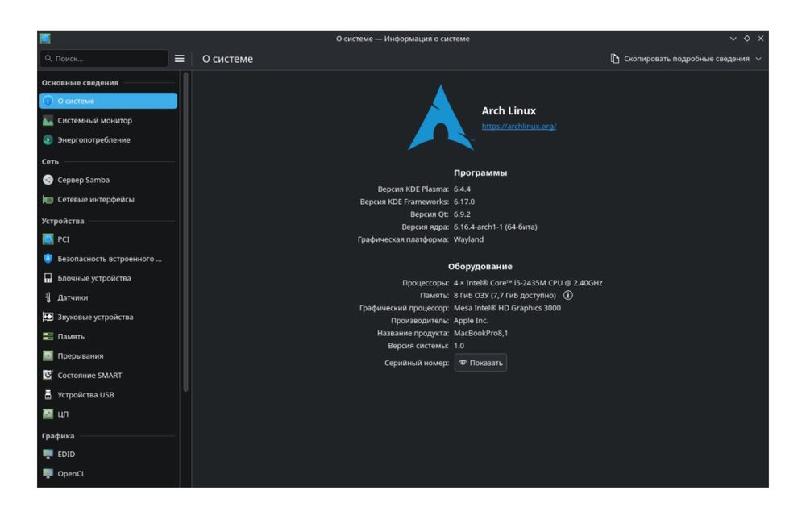Open Звуковые устройства icon

coord(48,317)
